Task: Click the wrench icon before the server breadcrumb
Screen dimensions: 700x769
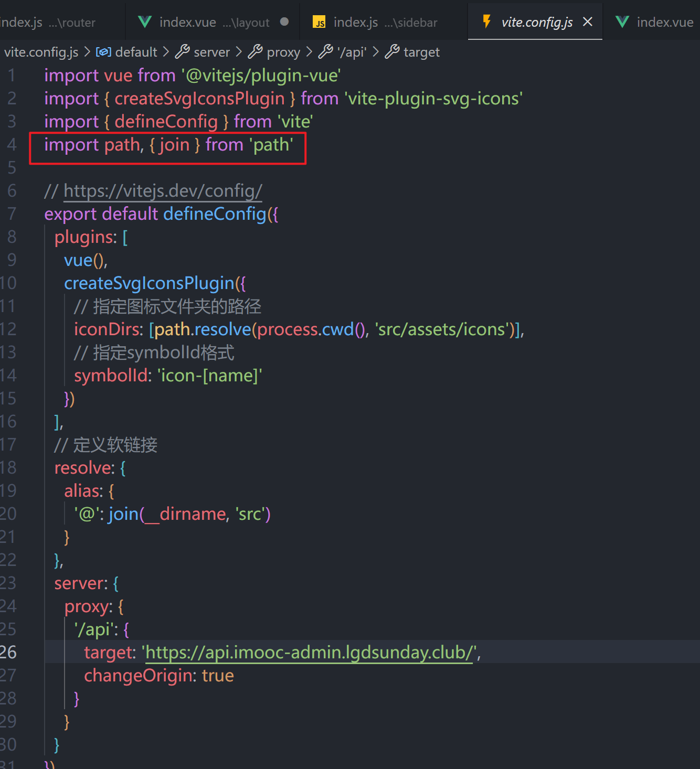Action: point(182,51)
